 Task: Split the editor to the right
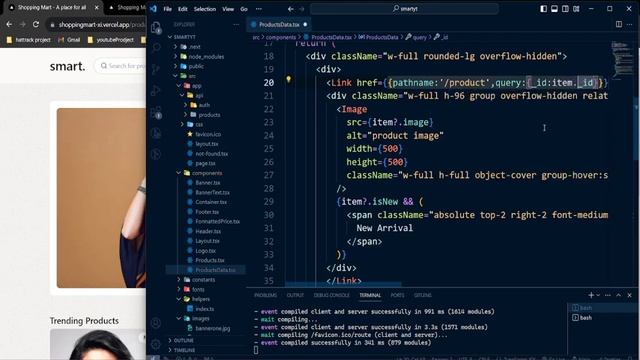pos(619,24)
